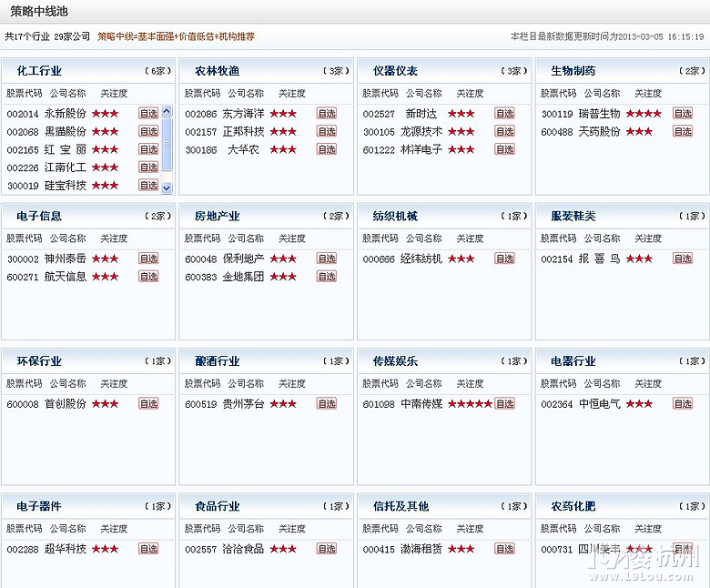This screenshot has width=710, height=588.
Task: Open 生物制药 industry heading
Action: 573,71
